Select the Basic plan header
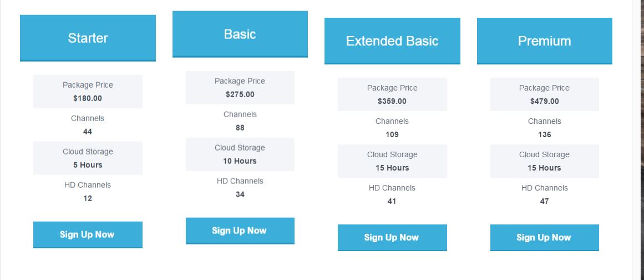644x280 pixels. (240, 34)
